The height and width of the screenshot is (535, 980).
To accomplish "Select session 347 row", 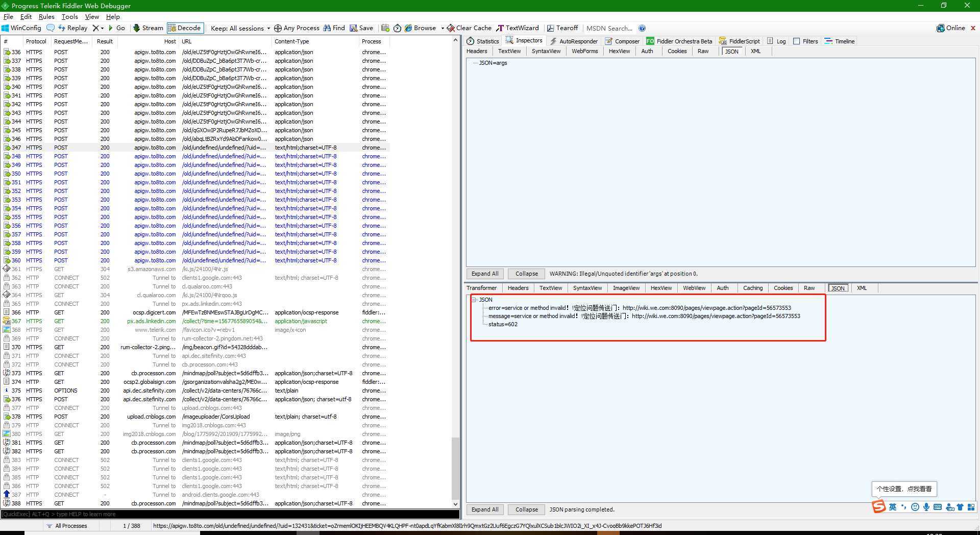I will pyautogui.click(x=196, y=148).
